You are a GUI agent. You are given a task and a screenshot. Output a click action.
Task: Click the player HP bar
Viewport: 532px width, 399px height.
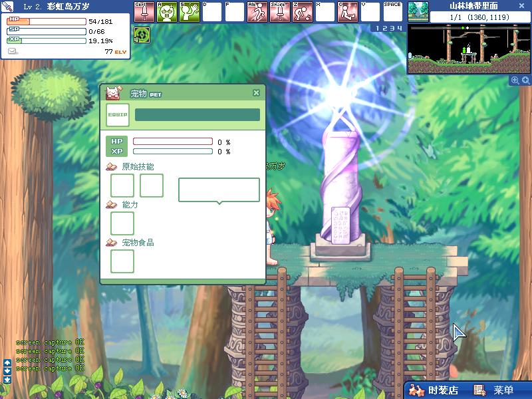[47, 21]
